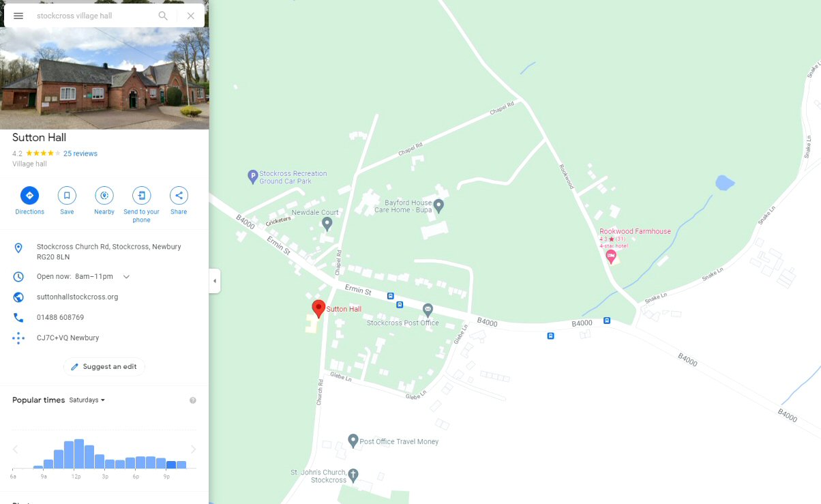821x504 pixels.
Task: Click the Directions icon button
Action: (29, 196)
